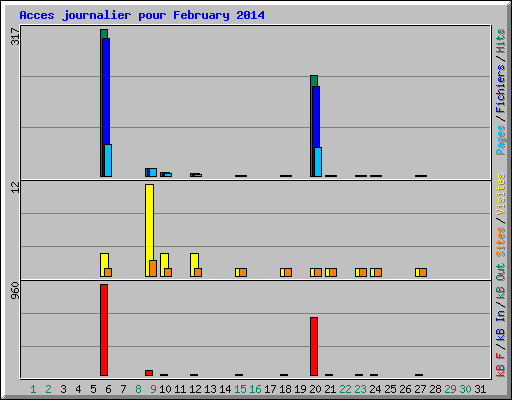This screenshot has width=512, height=400.
Task: Click the day label '12' on x-axis
Action: 195,389
